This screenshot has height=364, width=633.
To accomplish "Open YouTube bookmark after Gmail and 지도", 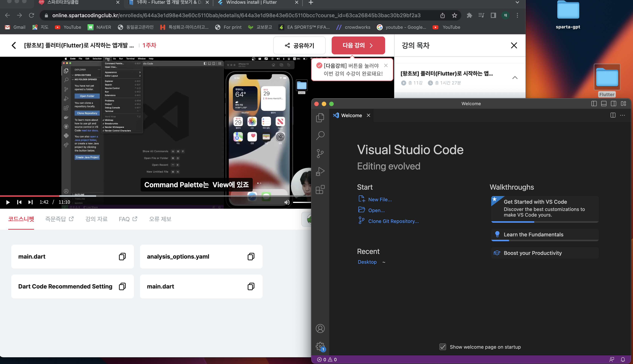I will tap(68, 27).
